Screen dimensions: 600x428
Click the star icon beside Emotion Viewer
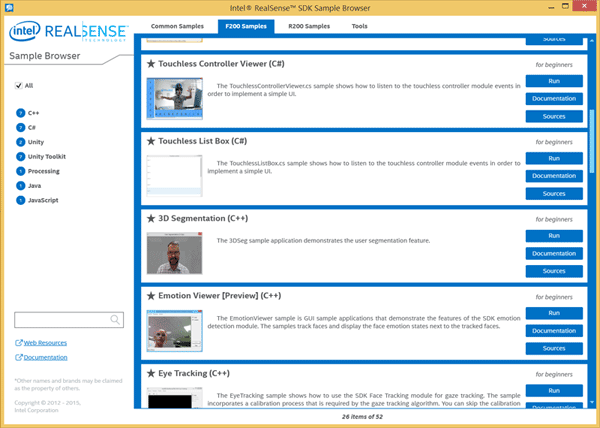tap(151, 295)
